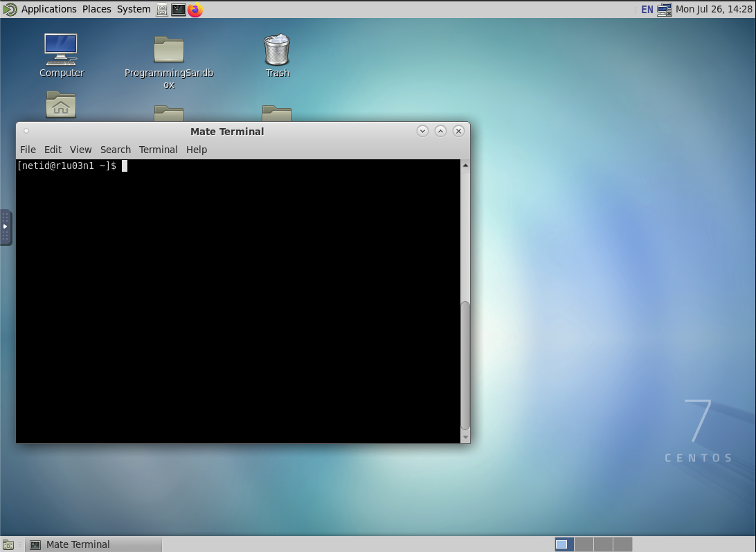756x552 pixels.
Task: Click the terminal window menu dot in title bar
Action: pos(26,131)
